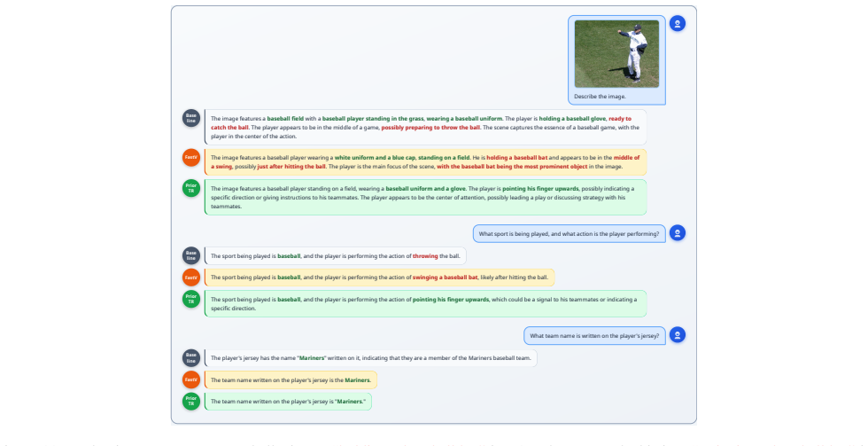Click the FastV response mentioning white uniform and blue cap
868x446 pixels.
[425, 161]
